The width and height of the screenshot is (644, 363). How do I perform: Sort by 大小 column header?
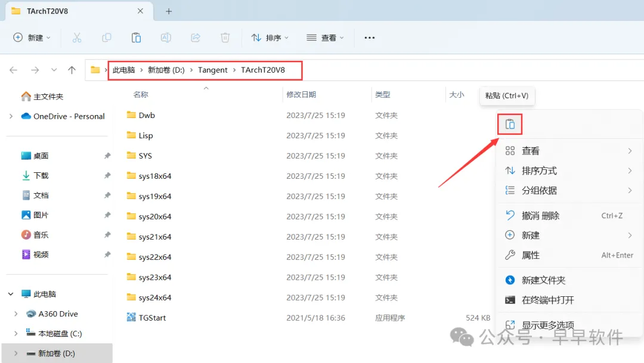457,94
